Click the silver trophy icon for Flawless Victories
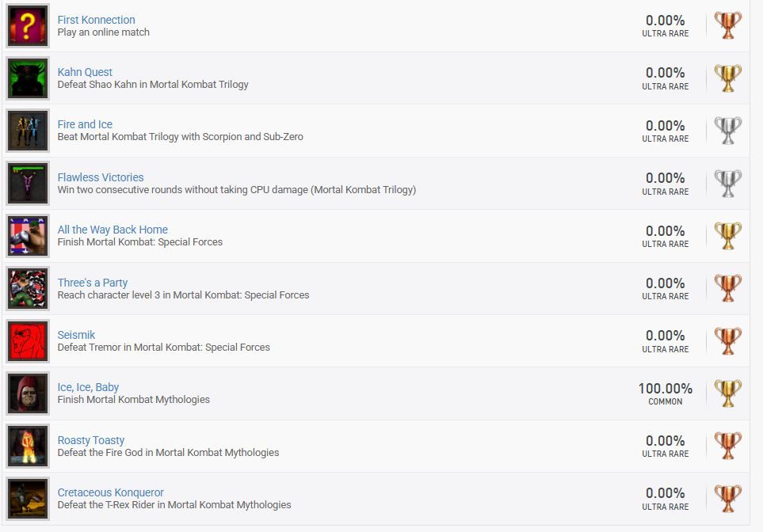The image size is (763, 532). [x=727, y=183]
